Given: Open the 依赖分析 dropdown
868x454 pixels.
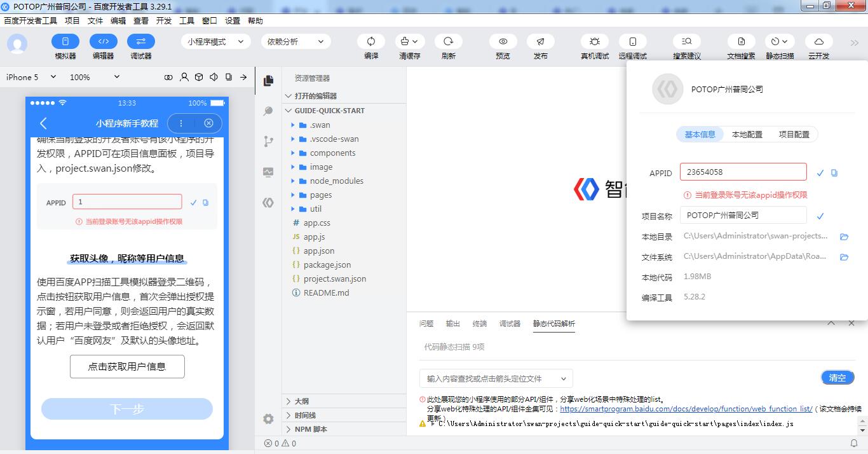Looking at the screenshot, I should click(x=295, y=41).
